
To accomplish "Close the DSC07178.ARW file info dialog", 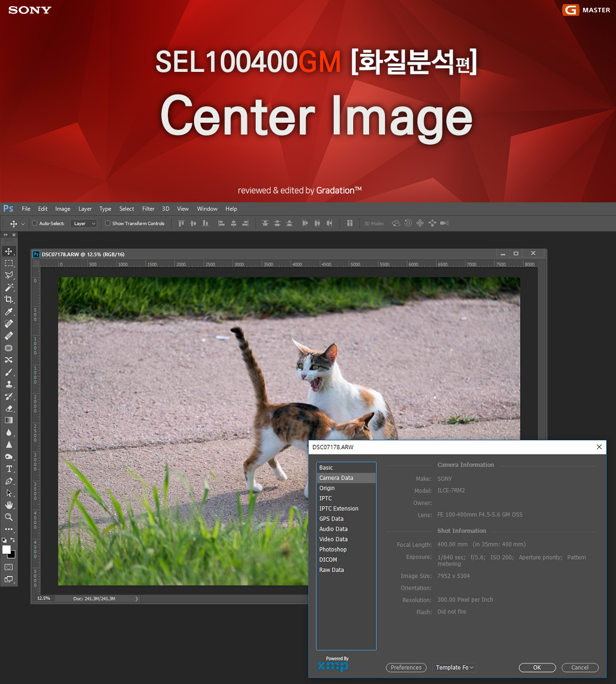I will tap(599, 447).
